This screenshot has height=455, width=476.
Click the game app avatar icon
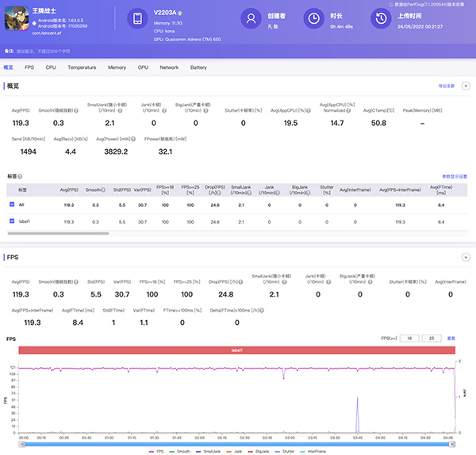click(x=16, y=20)
